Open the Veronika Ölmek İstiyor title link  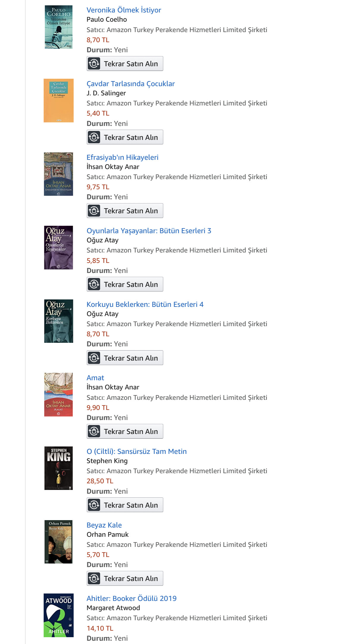tap(124, 10)
